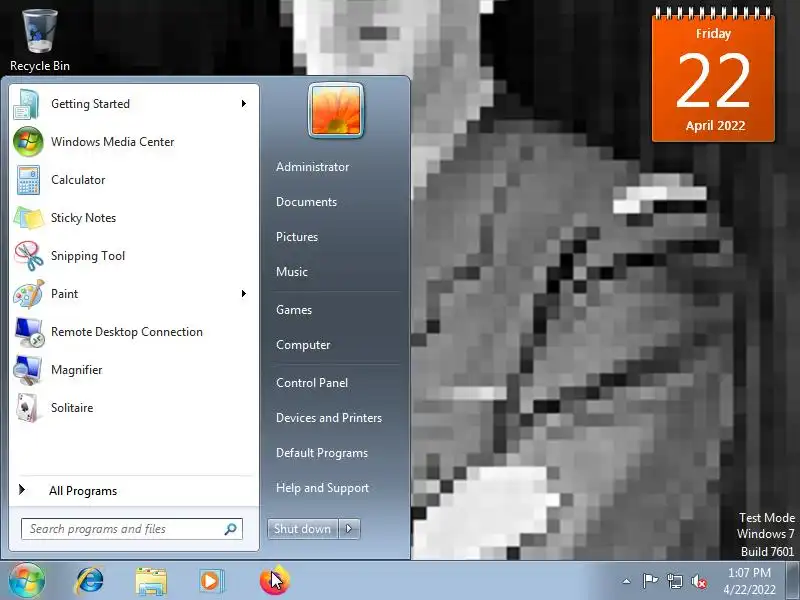Open Help and Support
Viewport: 800px width, 600px height.
click(322, 488)
